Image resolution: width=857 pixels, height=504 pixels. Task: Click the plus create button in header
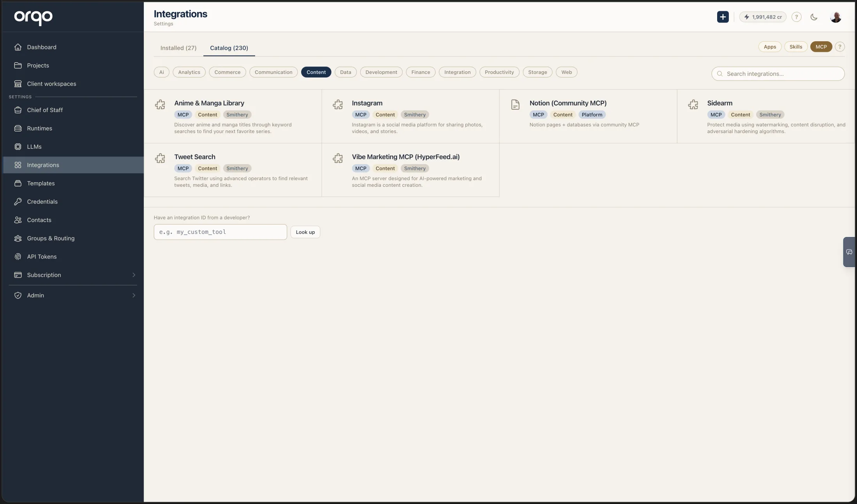tap(723, 17)
